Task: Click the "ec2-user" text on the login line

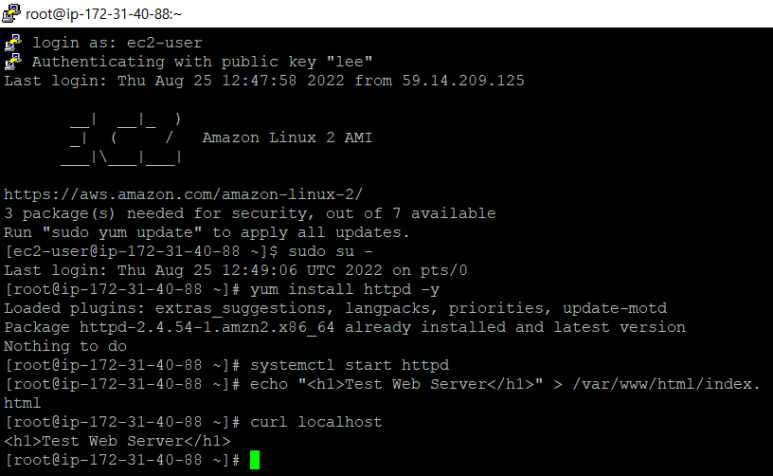Action: (x=165, y=43)
